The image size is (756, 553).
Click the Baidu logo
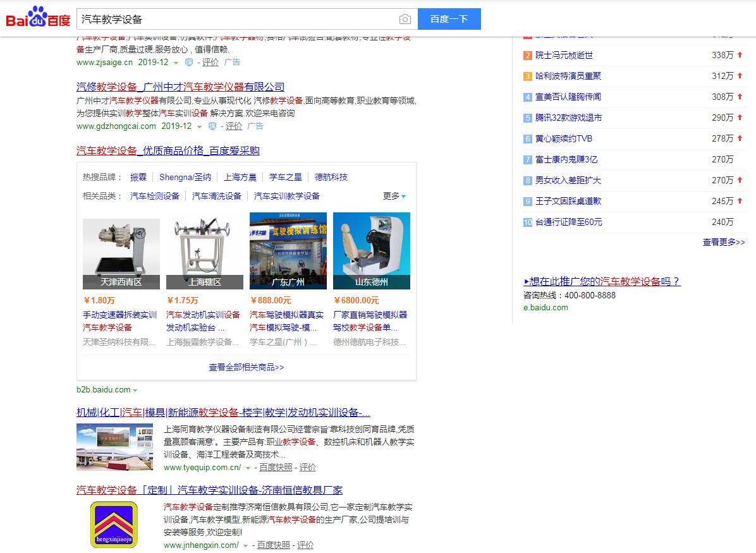[x=38, y=17]
